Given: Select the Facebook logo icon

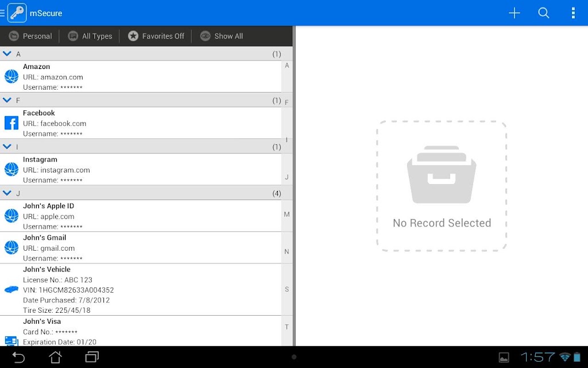Looking at the screenshot, I should [11, 123].
